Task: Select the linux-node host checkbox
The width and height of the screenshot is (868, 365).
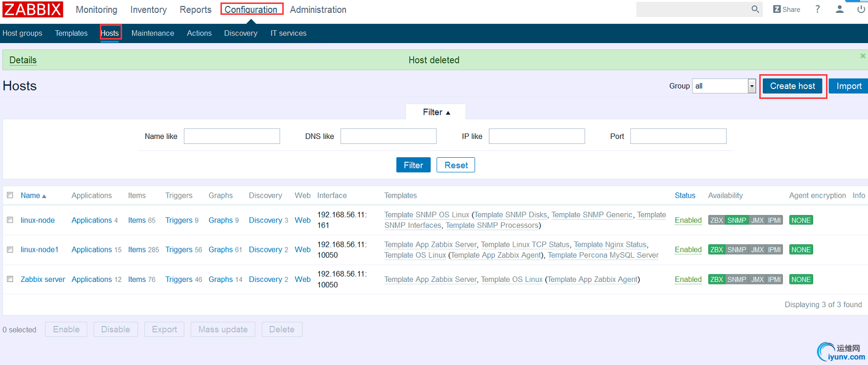Action: pyautogui.click(x=10, y=220)
